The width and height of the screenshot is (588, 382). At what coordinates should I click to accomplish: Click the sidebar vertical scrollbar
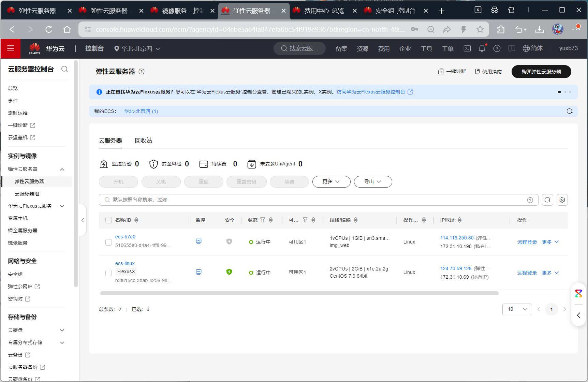coord(76,174)
